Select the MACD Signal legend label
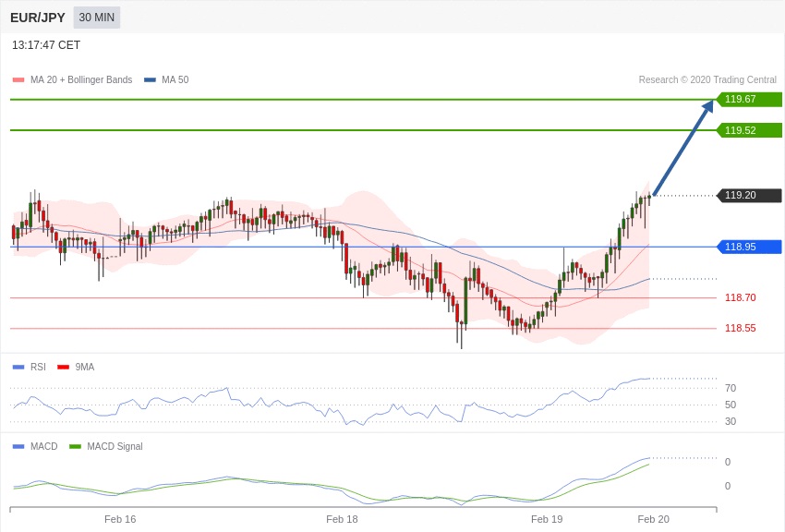 point(115,446)
